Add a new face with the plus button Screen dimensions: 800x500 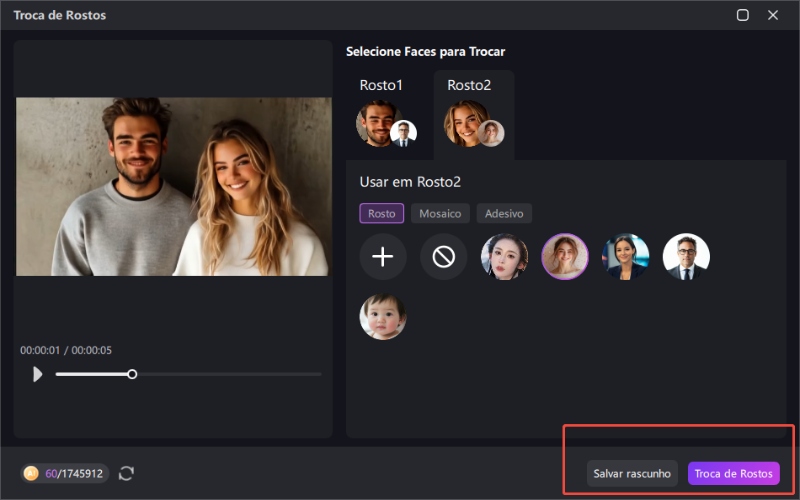tap(383, 257)
